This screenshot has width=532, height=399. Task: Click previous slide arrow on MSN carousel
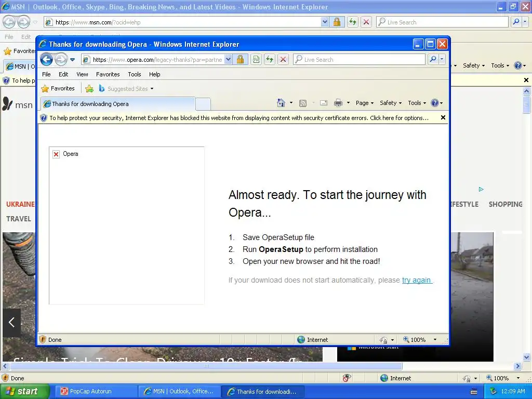[x=12, y=322]
